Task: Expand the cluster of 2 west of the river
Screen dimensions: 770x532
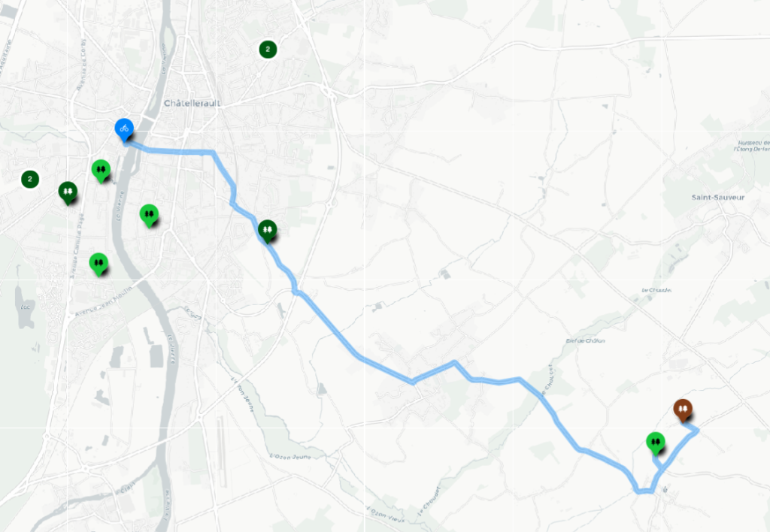Action: (30, 179)
